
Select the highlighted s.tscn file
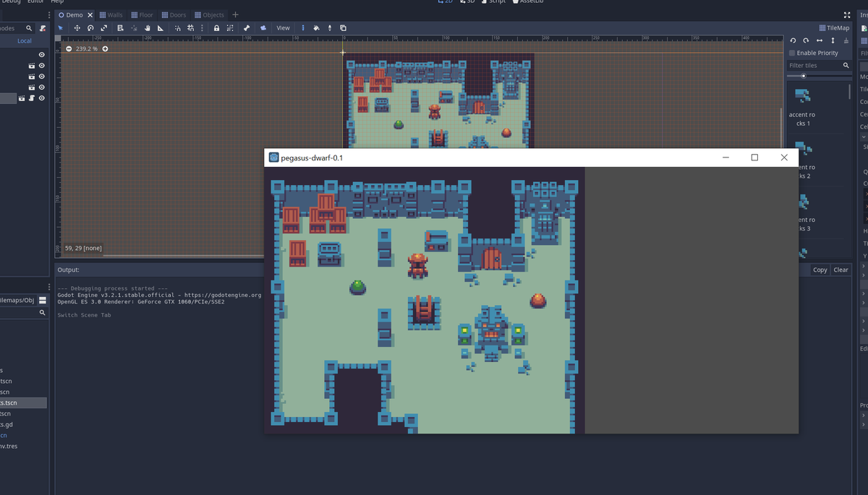23,403
